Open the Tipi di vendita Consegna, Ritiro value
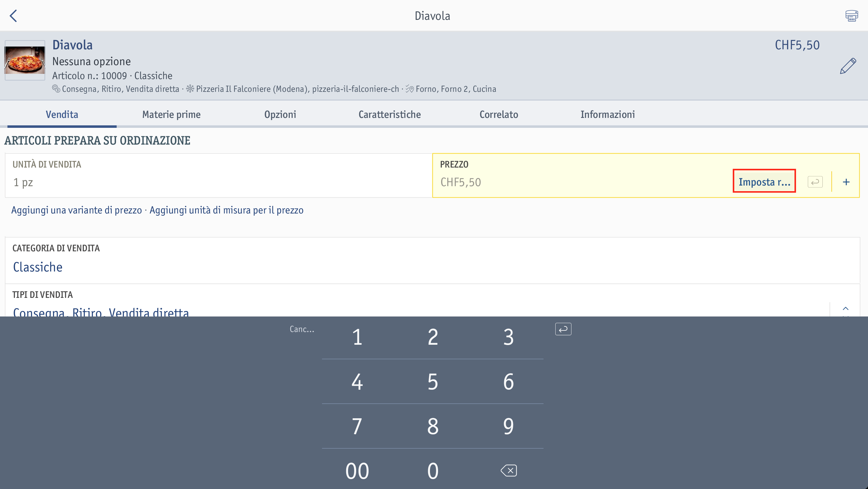 tap(101, 312)
